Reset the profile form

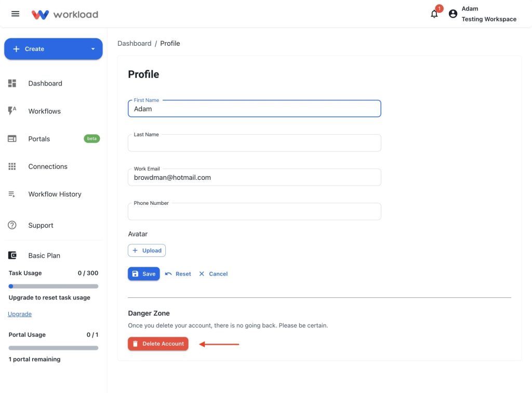coord(178,274)
